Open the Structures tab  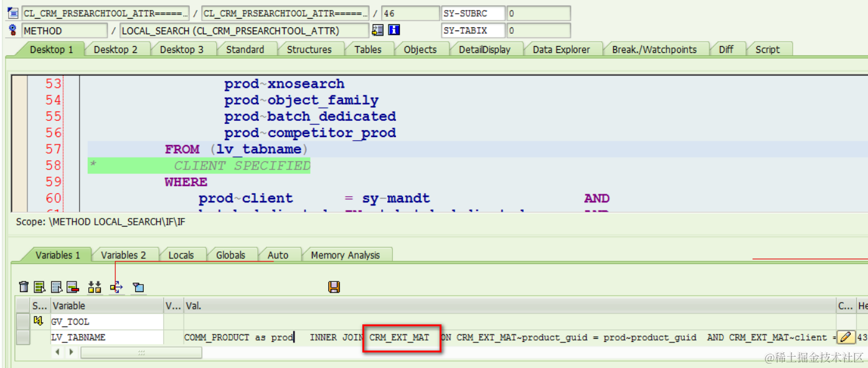(x=309, y=49)
